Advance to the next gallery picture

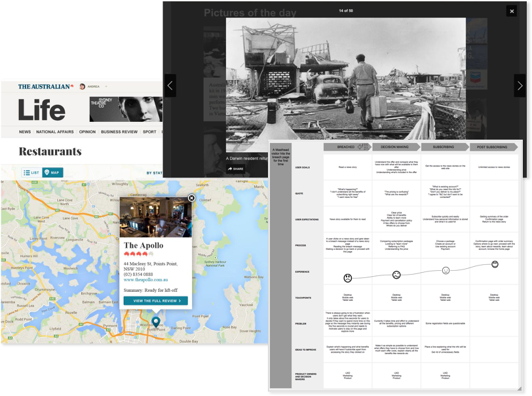click(x=520, y=86)
